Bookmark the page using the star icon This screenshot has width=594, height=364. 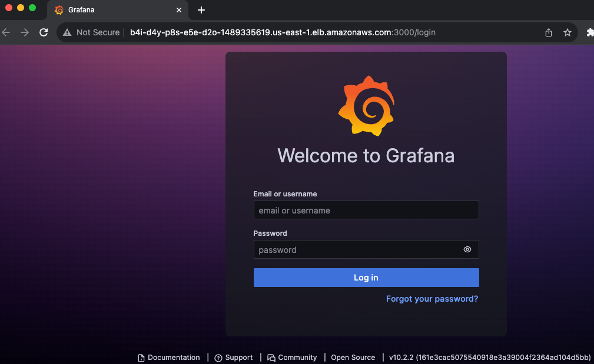[568, 32]
